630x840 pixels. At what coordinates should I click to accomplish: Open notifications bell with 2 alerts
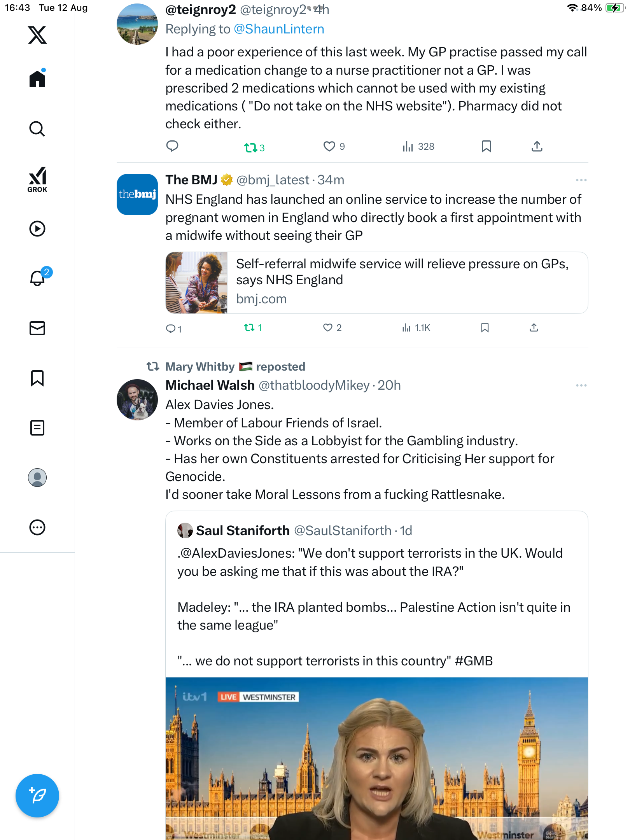(38, 278)
